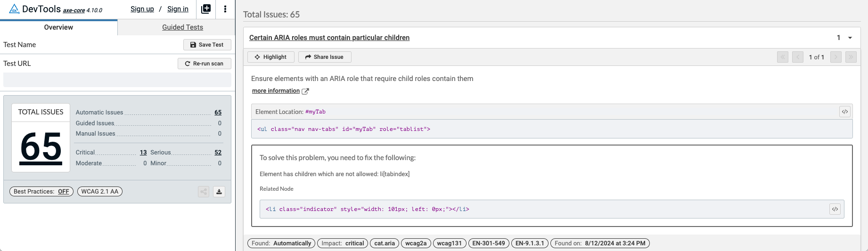
Task: Collapse the ARIA roles issue dropdown arrow
Action: (850, 38)
